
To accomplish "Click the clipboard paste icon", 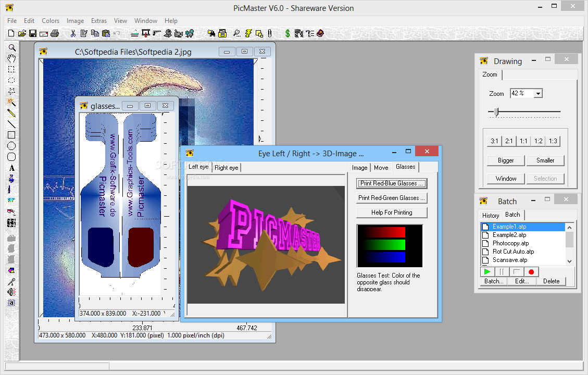I will 106,33.
